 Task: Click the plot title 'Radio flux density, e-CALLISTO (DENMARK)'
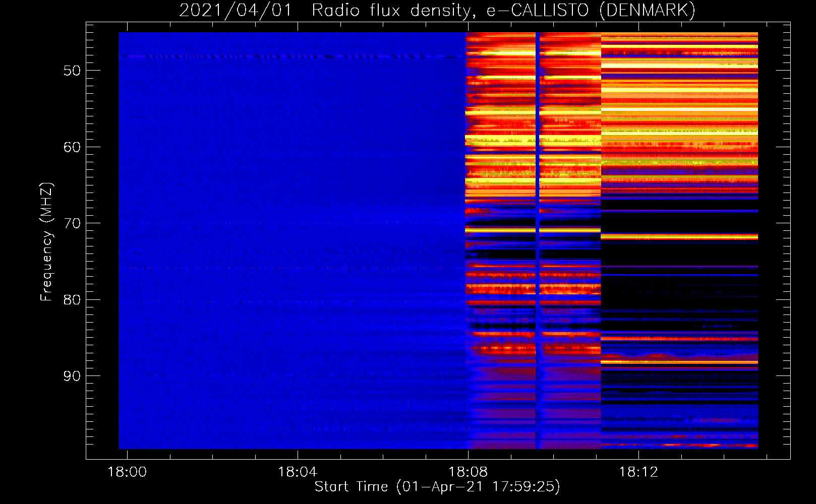pyautogui.click(x=503, y=10)
